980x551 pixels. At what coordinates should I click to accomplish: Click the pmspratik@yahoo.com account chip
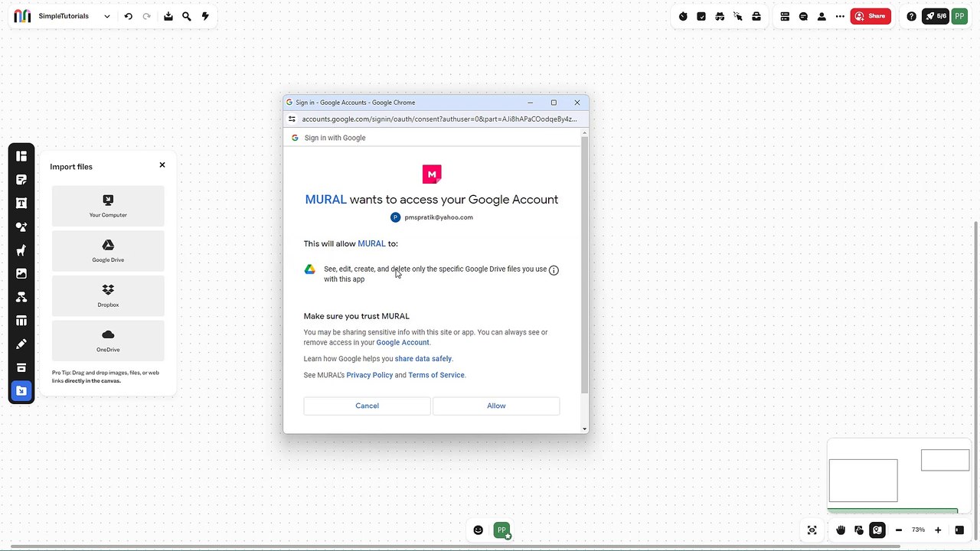(432, 217)
